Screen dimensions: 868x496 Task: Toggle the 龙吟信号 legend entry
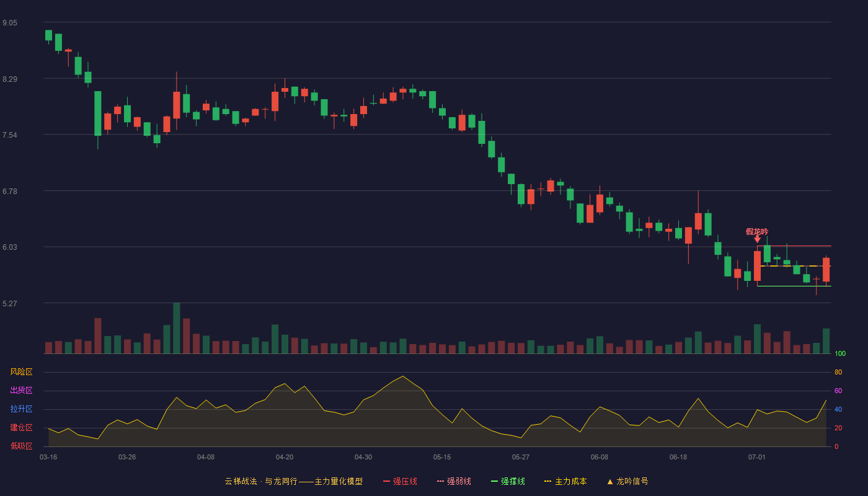tap(627, 481)
